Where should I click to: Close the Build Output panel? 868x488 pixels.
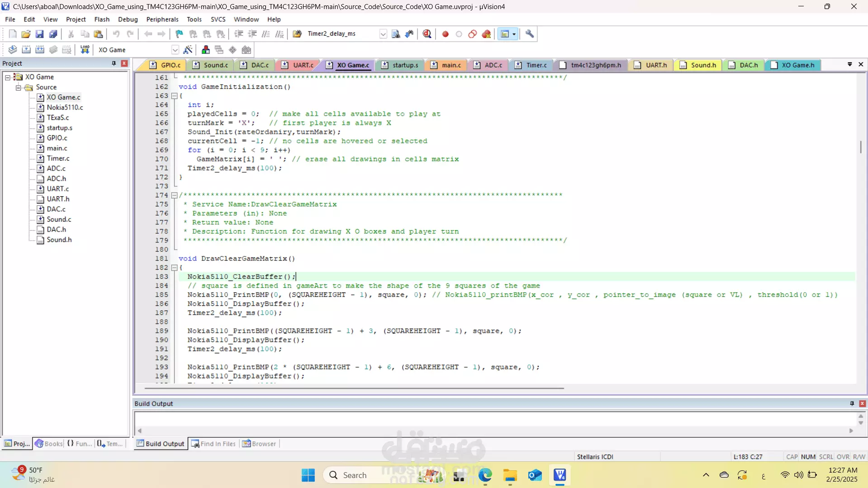862,403
